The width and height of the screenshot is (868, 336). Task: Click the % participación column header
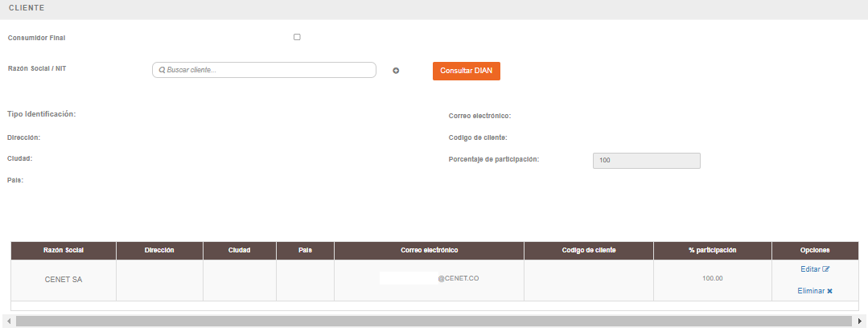[x=712, y=251]
